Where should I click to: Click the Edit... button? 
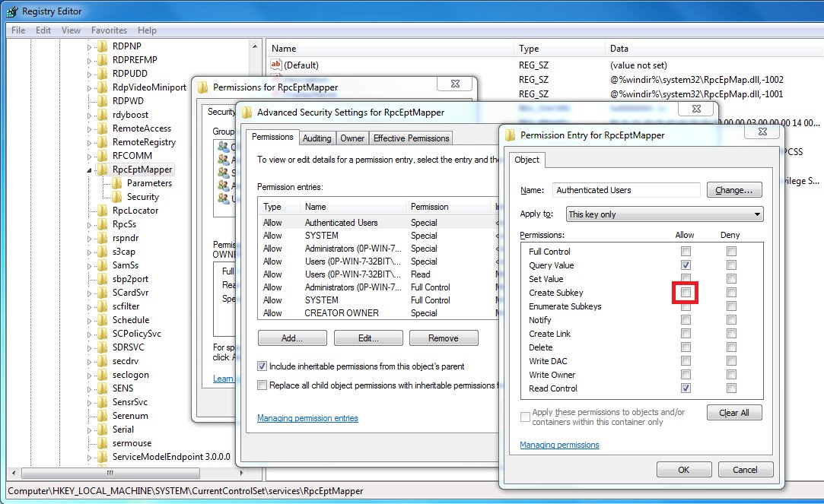click(368, 338)
